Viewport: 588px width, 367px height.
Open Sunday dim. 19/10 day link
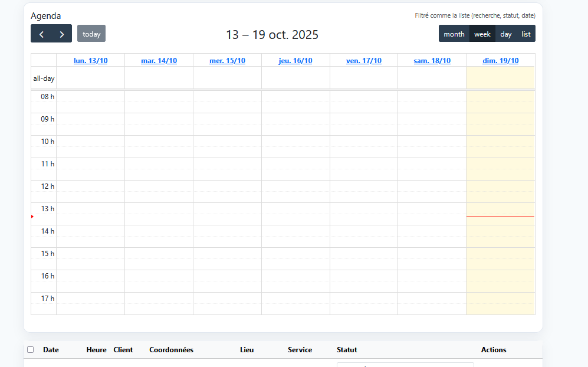pyautogui.click(x=501, y=61)
